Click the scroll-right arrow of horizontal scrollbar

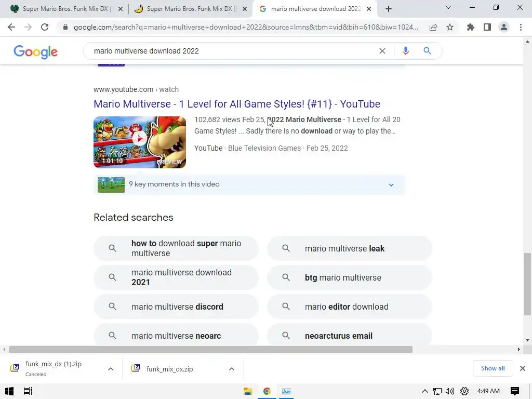[518, 350]
